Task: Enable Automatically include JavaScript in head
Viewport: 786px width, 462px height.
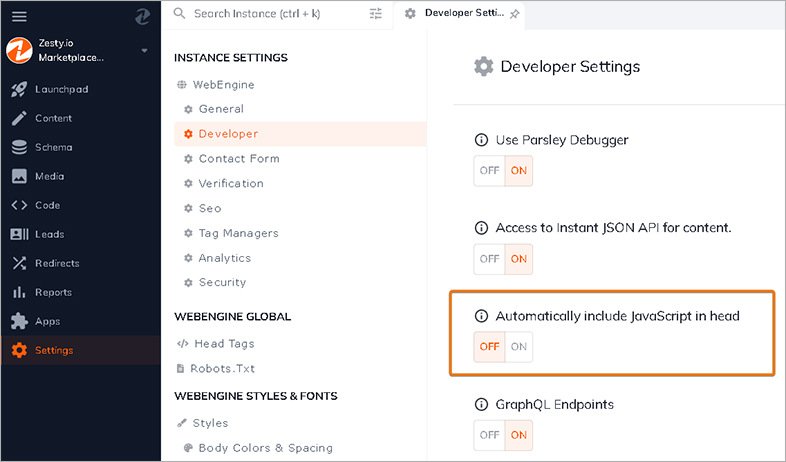Action: tap(518, 347)
